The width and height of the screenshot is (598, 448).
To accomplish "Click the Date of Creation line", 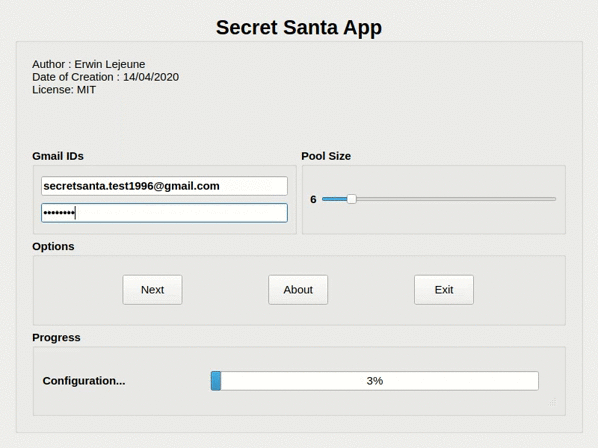I will 105,77.
